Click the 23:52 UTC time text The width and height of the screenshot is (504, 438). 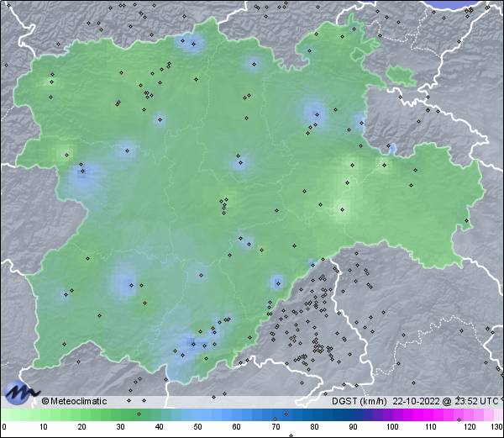pos(476,401)
